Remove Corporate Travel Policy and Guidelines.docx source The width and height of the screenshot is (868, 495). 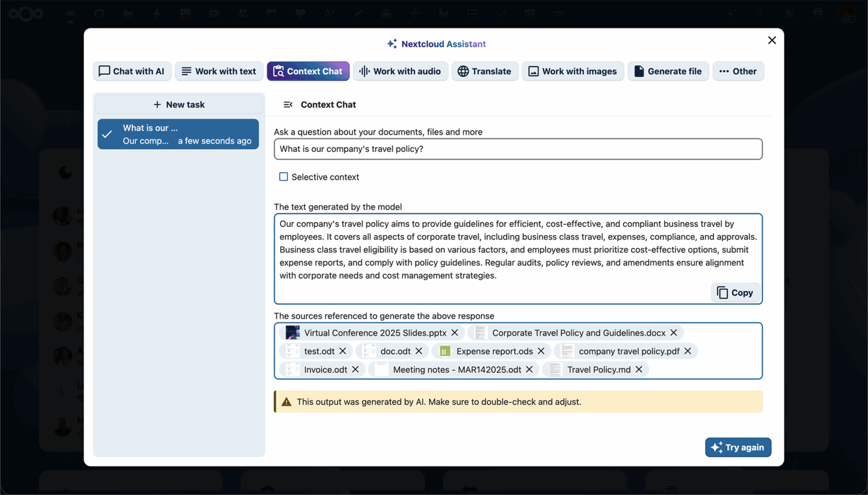[674, 333]
